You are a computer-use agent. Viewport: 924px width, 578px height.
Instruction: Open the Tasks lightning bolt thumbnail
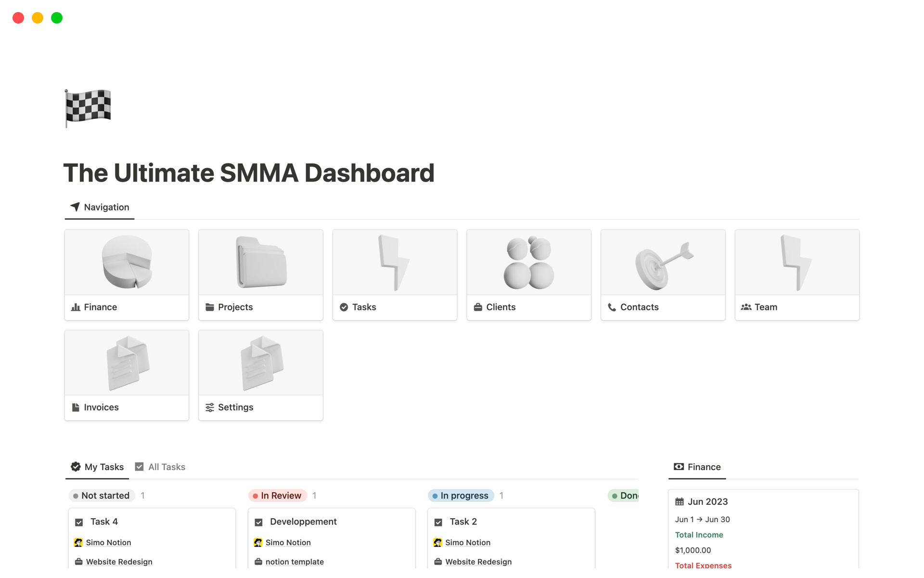point(395,263)
